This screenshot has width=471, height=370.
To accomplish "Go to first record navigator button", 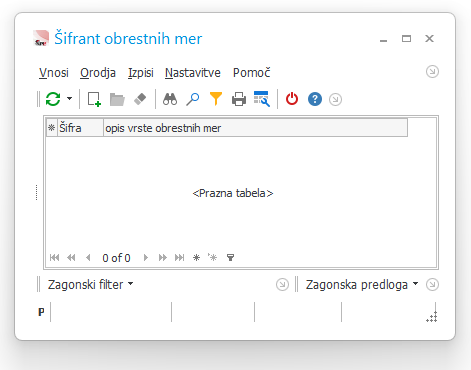I will 54,257.
